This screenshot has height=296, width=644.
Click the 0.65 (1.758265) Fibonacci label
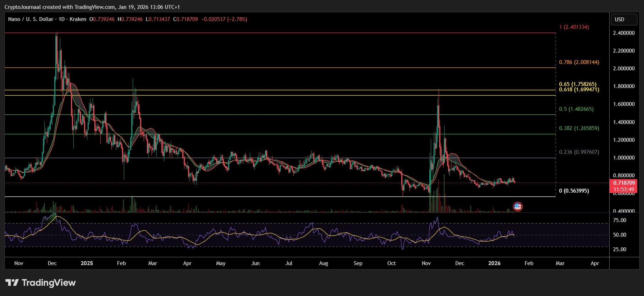pos(578,84)
